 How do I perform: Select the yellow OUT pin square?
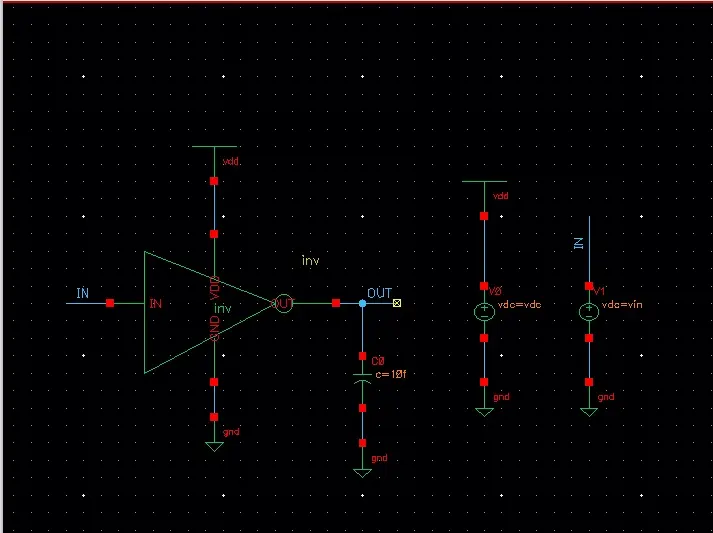(397, 303)
